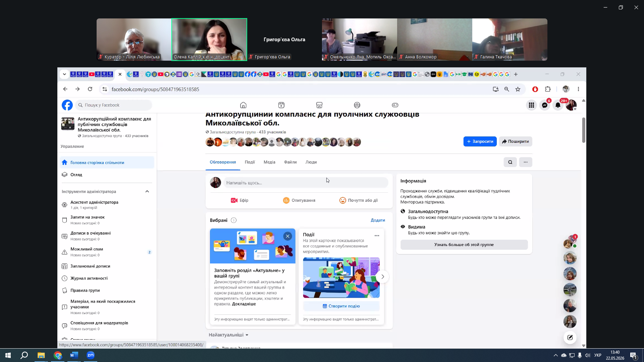Open the Події card three-dot options

(x=377, y=236)
